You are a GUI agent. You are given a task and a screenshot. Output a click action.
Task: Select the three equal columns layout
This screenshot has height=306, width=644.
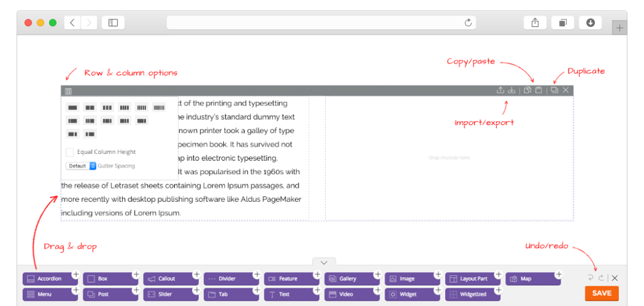[107, 107]
